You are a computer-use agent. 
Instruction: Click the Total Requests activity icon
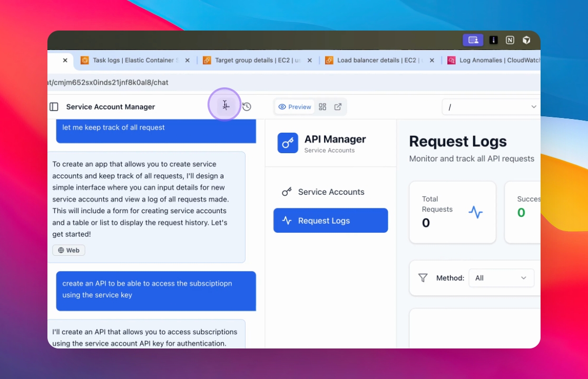point(475,212)
